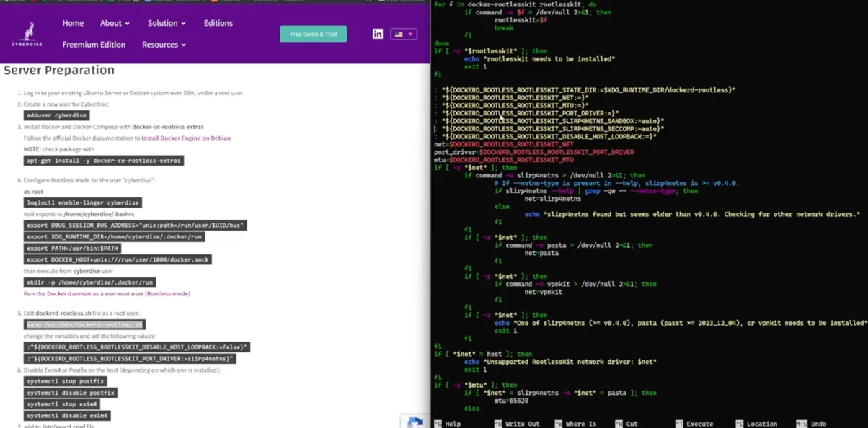Click the Free Demo & Trial button

click(313, 34)
